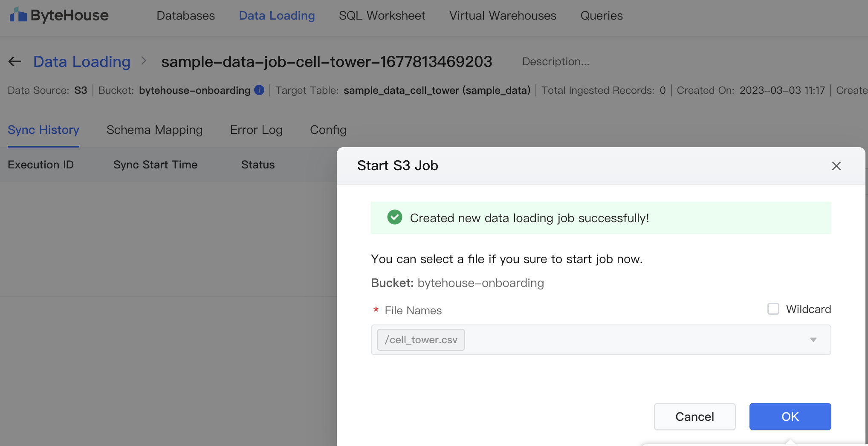This screenshot has width=868, height=446.
Task: Click the Start S3 Job dialog title
Action: point(398,165)
